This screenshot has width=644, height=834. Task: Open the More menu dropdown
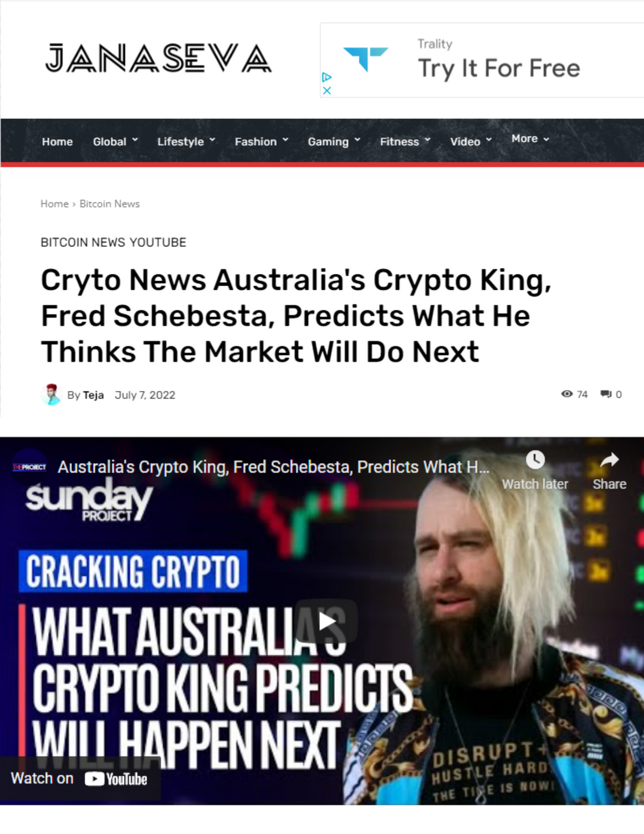click(530, 138)
